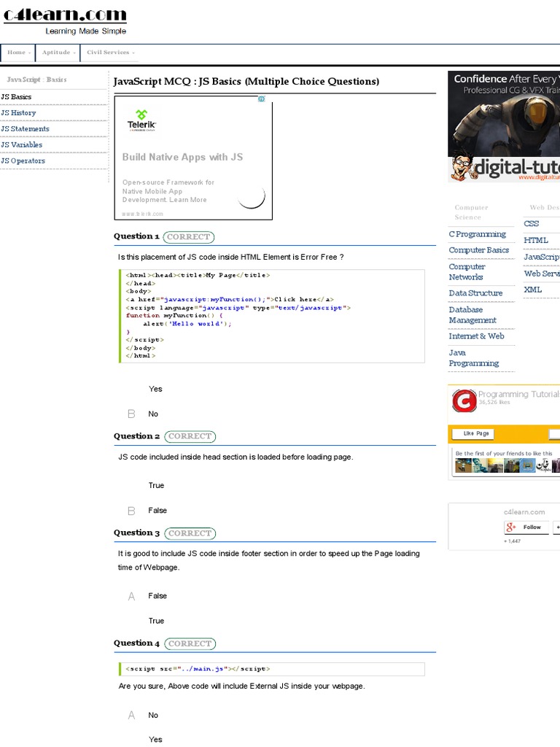Click the script src main.js code box

[x=271, y=670]
